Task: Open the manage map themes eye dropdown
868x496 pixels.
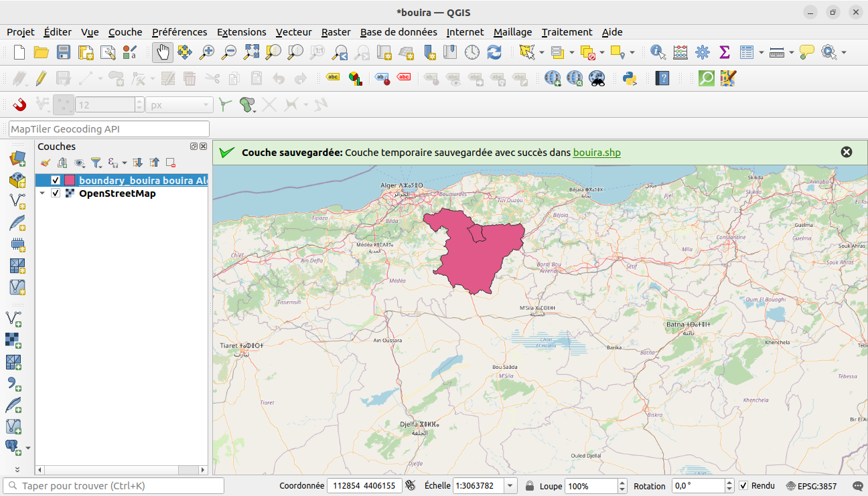Action: [80, 163]
